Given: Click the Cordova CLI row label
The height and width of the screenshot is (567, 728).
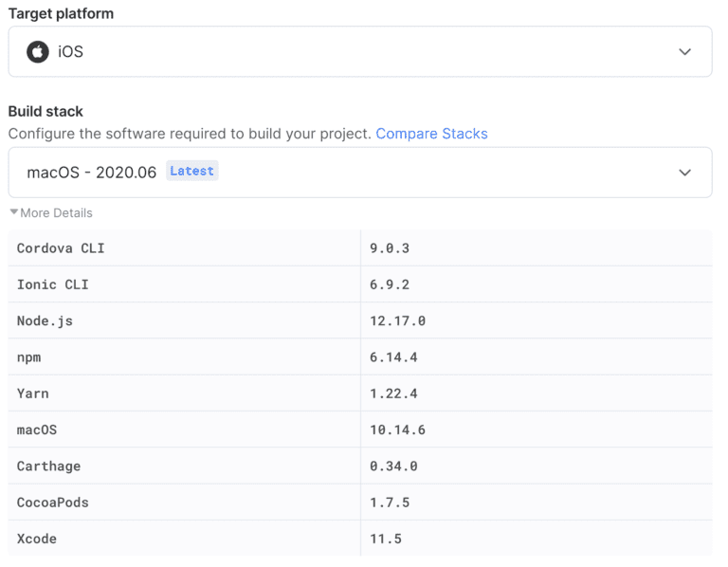Looking at the screenshot, I should tap(61, 248).
